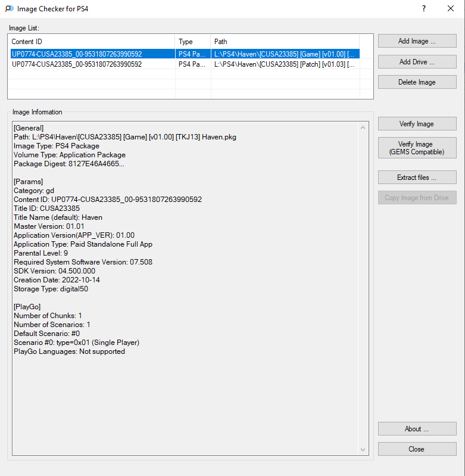This screenshot has width=465, height=476.
Task: Click the help question mark icon
Action: 424,8
